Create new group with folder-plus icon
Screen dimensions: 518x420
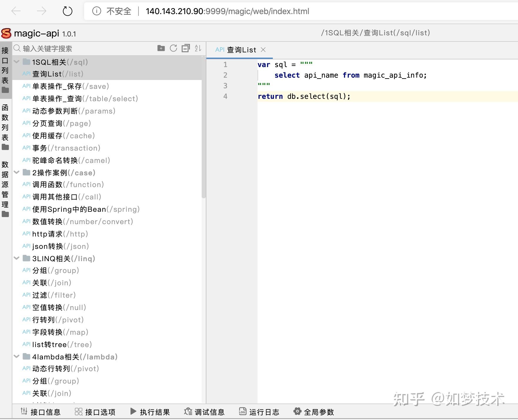coord(161,48)
